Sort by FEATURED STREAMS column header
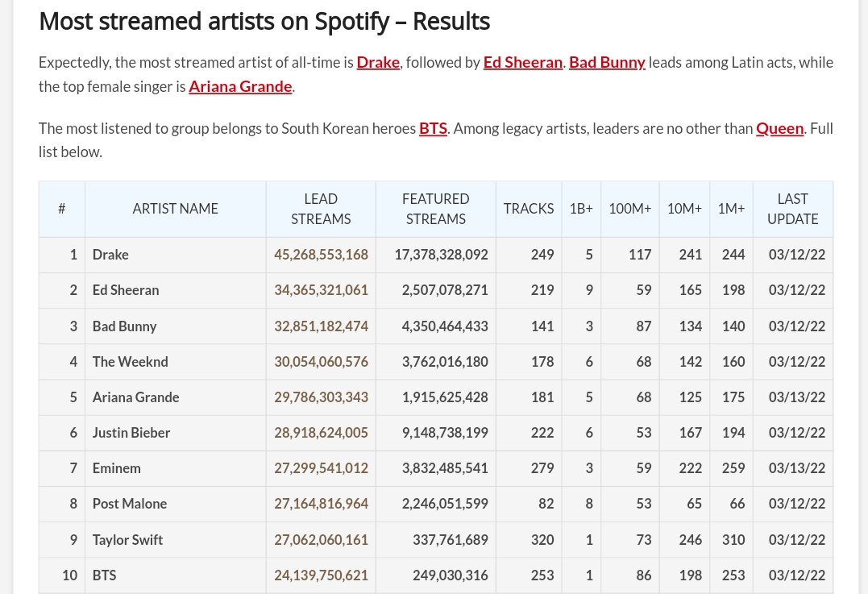Viewport: 868px width, 594px height. click(x=436, y=210)
